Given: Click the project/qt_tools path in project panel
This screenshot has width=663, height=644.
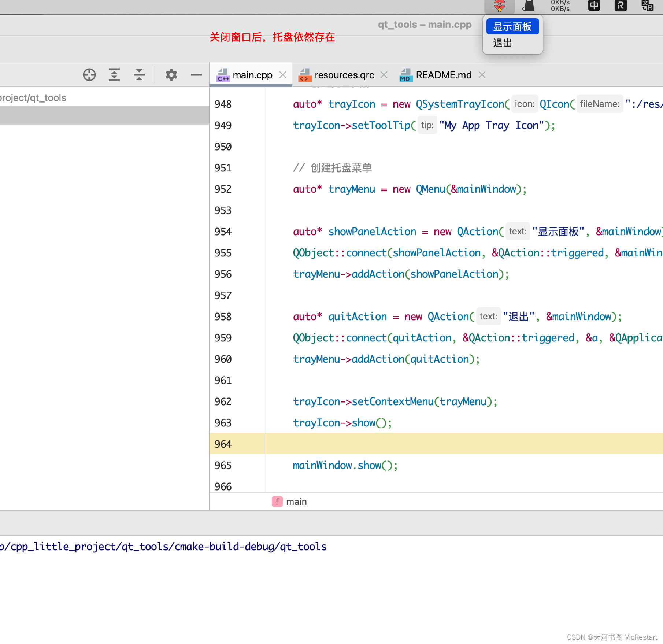Looking at the screenshot, I should (33, 98).
